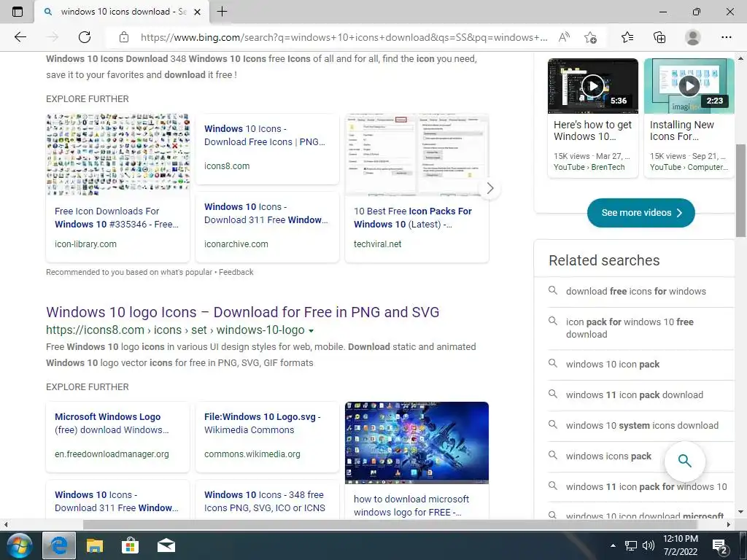Open icons8.com Windows 10 Icons card
747x560 pixels.
pyautogui.click(x=267, y=149)
